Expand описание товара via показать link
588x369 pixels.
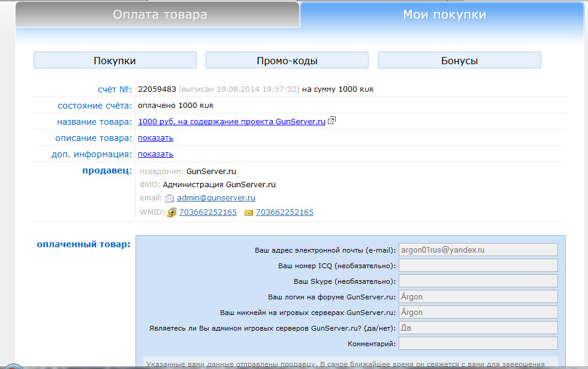pyautogui.click(x=155, y=138)
